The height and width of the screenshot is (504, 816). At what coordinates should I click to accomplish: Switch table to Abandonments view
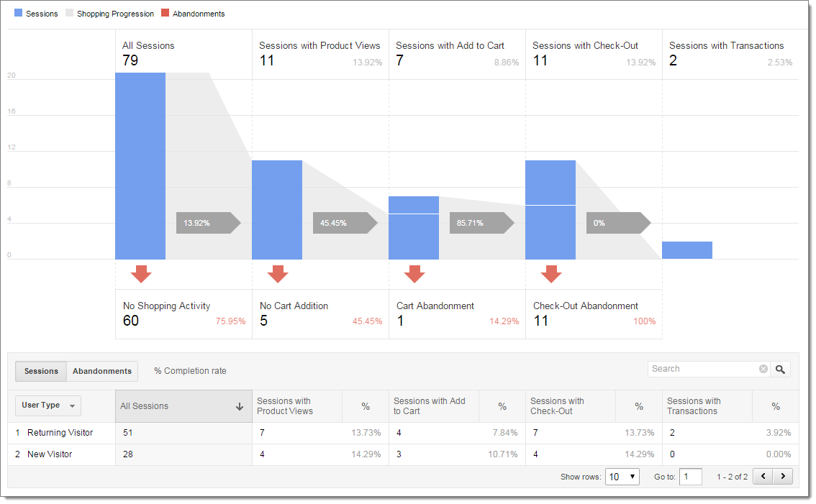[x=102, y=371]
